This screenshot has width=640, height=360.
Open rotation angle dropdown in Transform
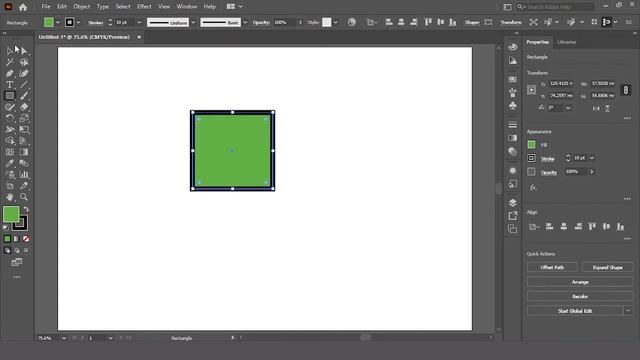pos(568,108)
